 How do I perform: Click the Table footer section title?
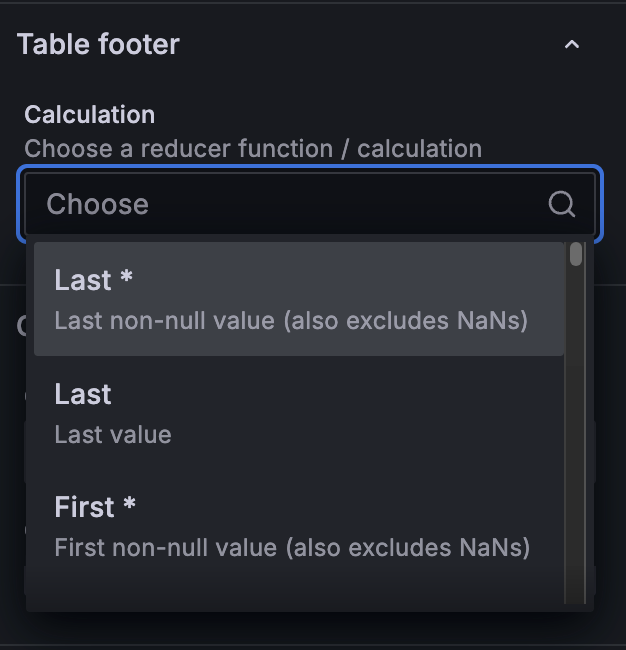pyautogui.click(x=98, y=44)
